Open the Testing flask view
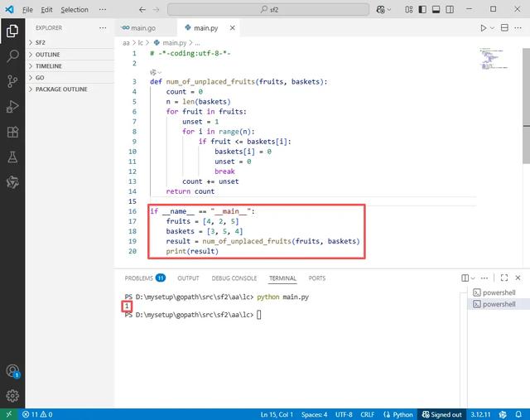 (12, 157)
